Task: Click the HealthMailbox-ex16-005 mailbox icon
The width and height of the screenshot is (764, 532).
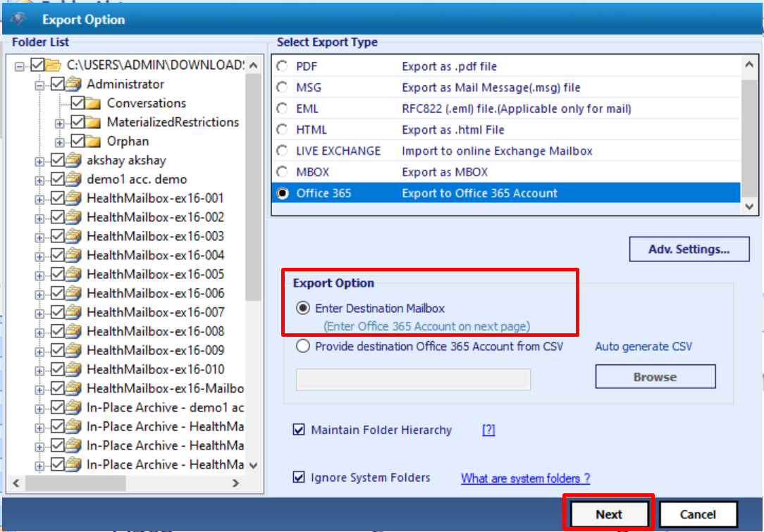Action: pos(73,274)
